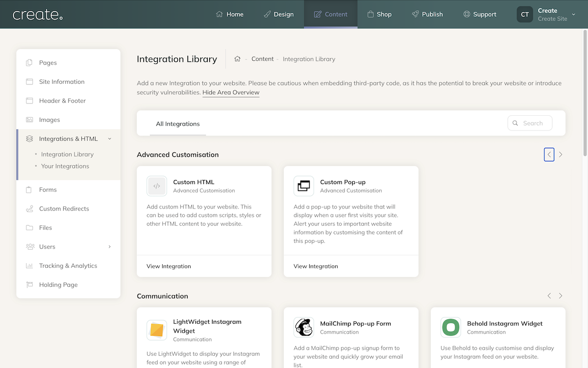588x368 pixels.
Task: Open the Design top navigation menu
Action: (278, 14)
